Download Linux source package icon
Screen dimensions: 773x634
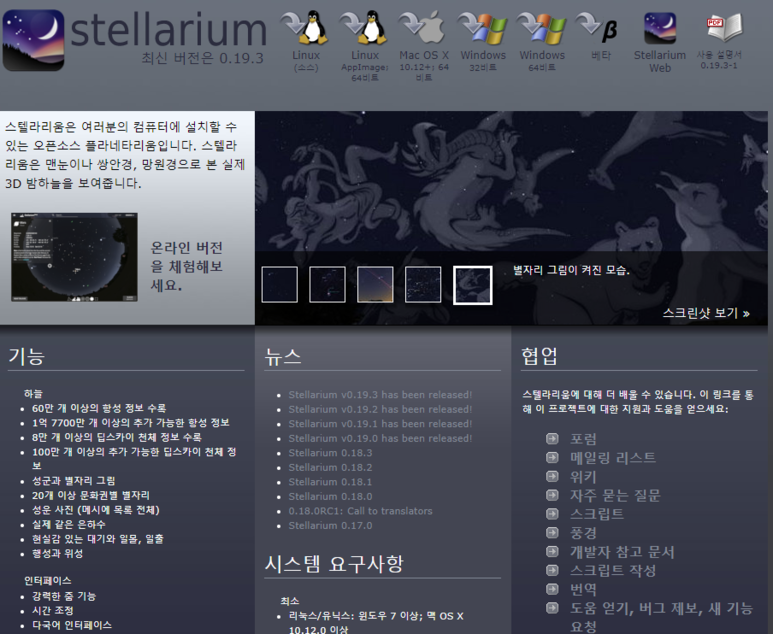click(x=306, y=27)
